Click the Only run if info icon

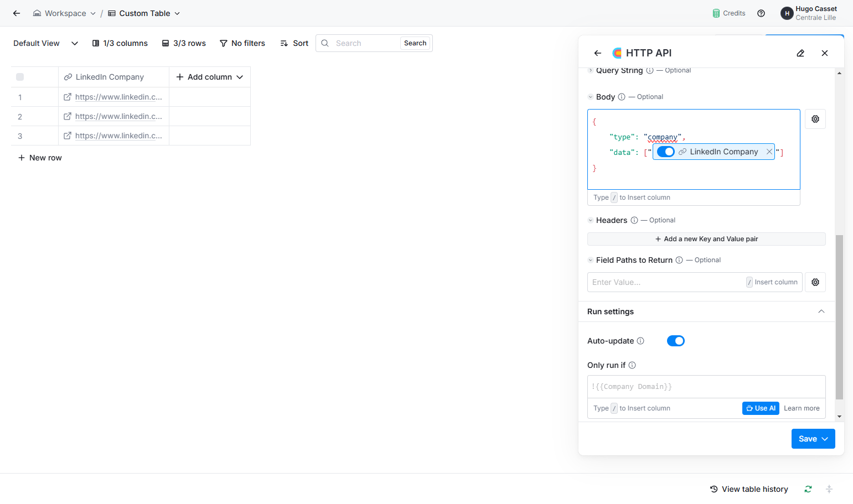pos(632,365)
